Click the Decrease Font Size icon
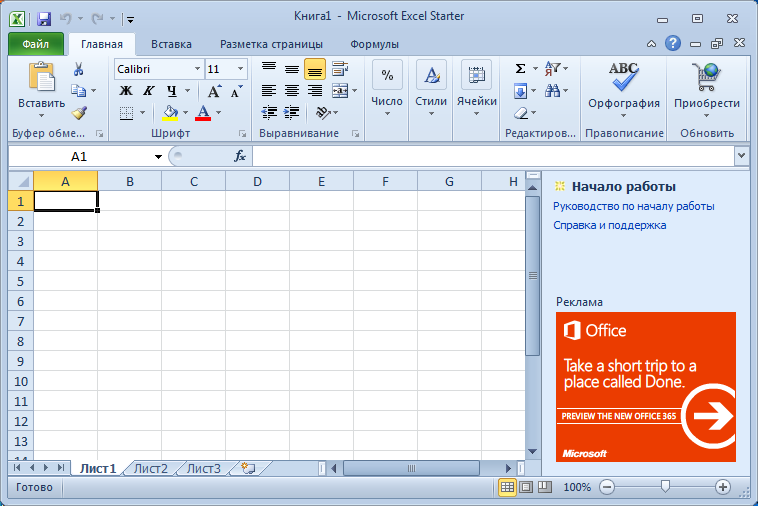This screenshot has width=758, height=506. 236,91
